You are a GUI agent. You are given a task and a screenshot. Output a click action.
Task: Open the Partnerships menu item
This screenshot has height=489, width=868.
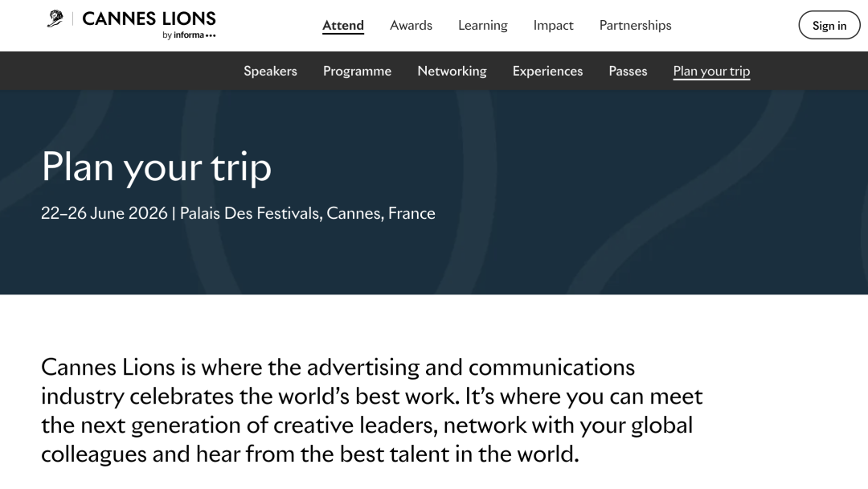pos(635,26)
